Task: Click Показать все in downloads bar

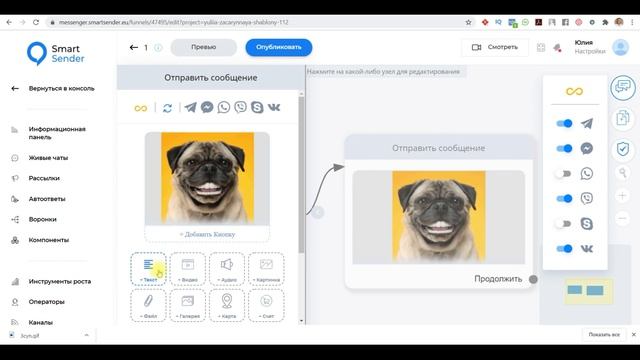Action: click(x=604, y=335)
